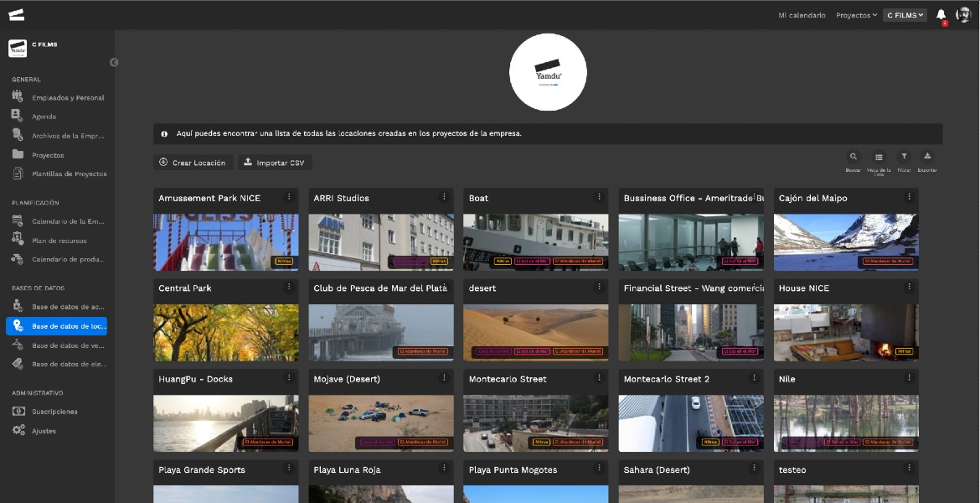Image resolution: width=980 pixels, height=503 pixels.
Task: Select Base de datos de locaciones item
Action: (57, 326)
